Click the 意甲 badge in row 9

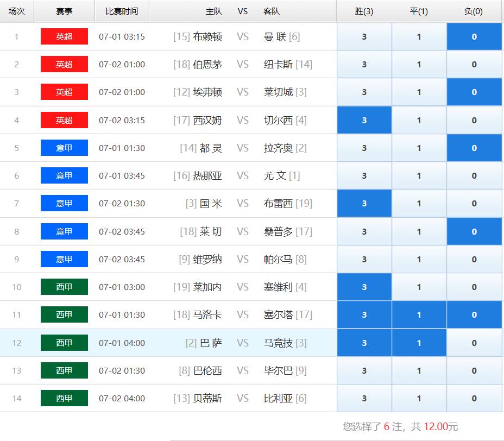(64, 259)
